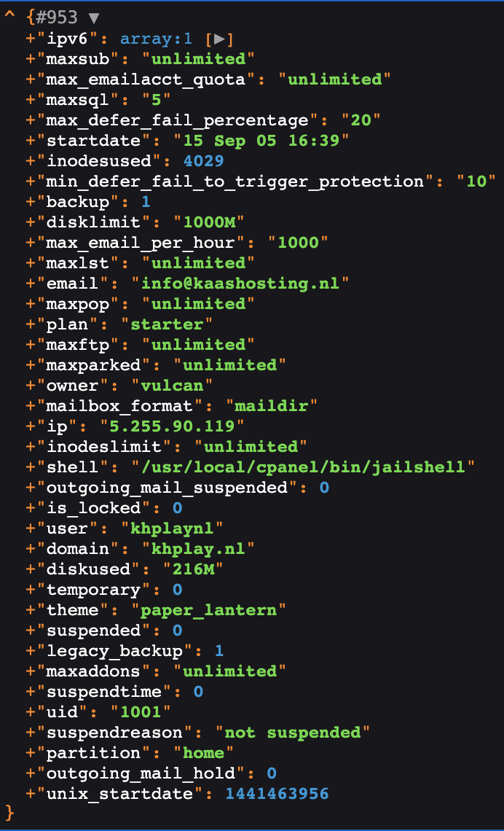Click the array:1 type label
The image size is (504, 831).
(x=156, y=39)
